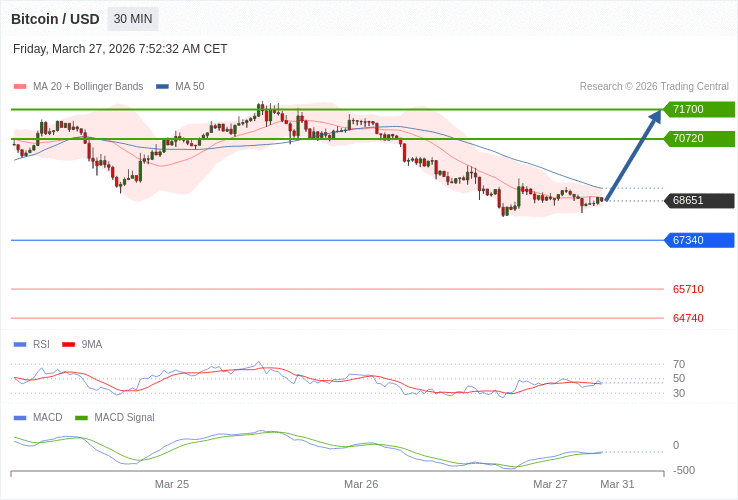Click the MACD -500 axis value

[683, 470]
